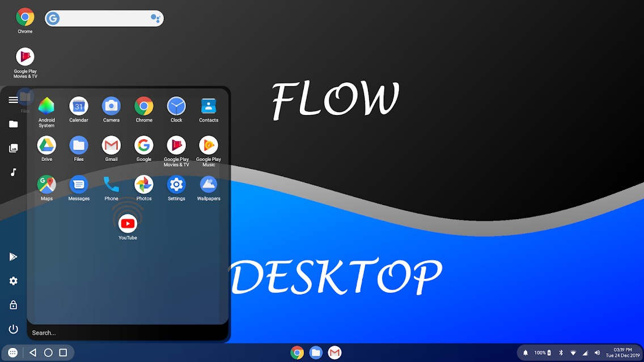The image size is (644, 362).
Task: Launch the Messages app
Action: pos(79,185)
